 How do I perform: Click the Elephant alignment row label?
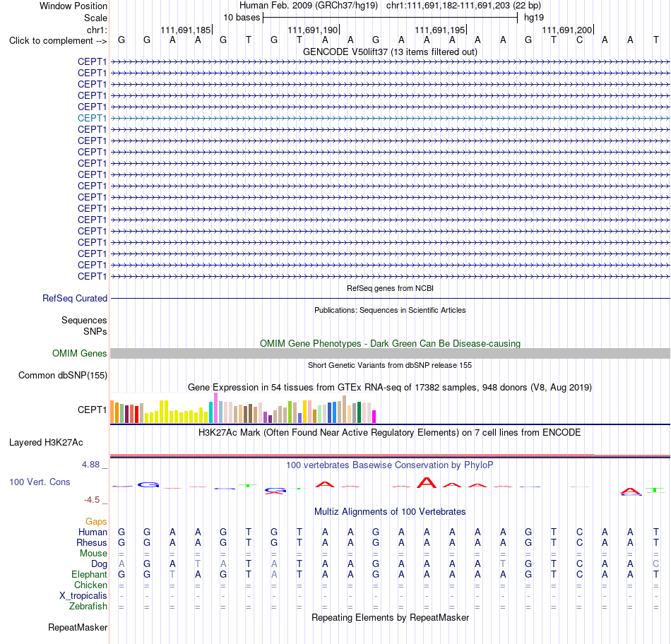(89, 574)
